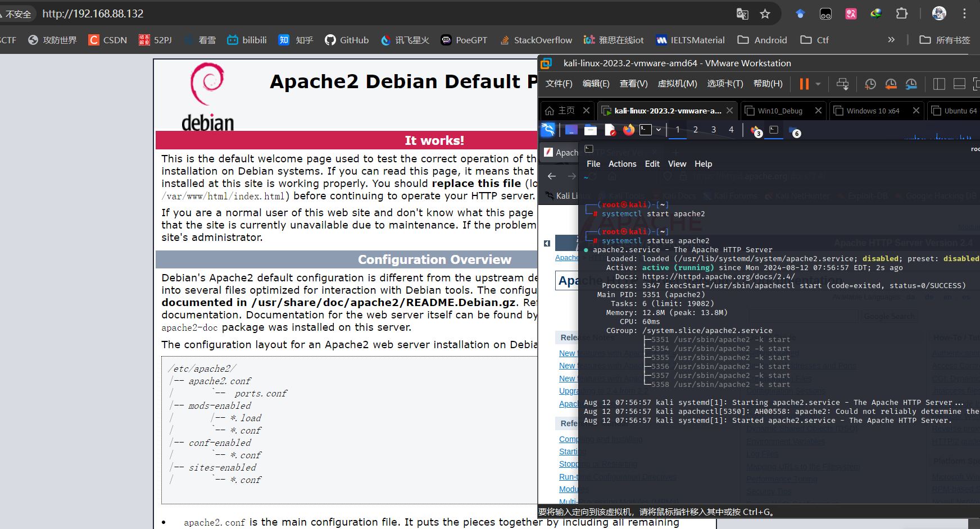Bookmark this page with the star icon
Image resolution: width=980 pixels, height=529 pixels.
point(765,13)
